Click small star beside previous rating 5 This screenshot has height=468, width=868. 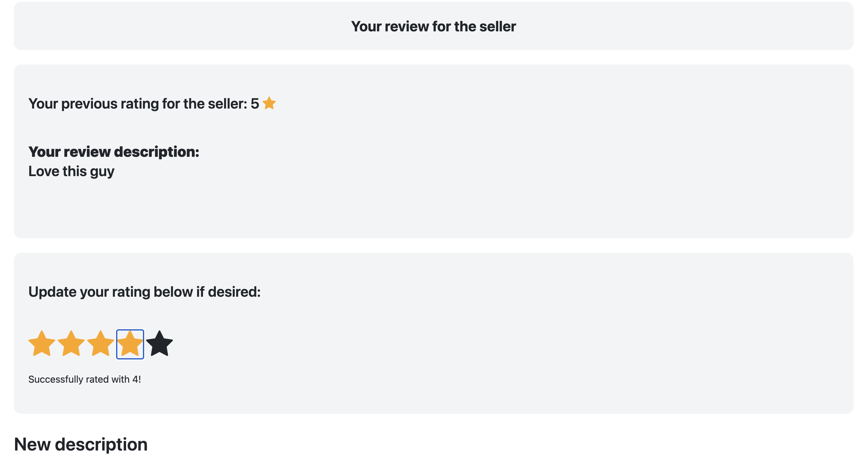click(x=269, y=103)
